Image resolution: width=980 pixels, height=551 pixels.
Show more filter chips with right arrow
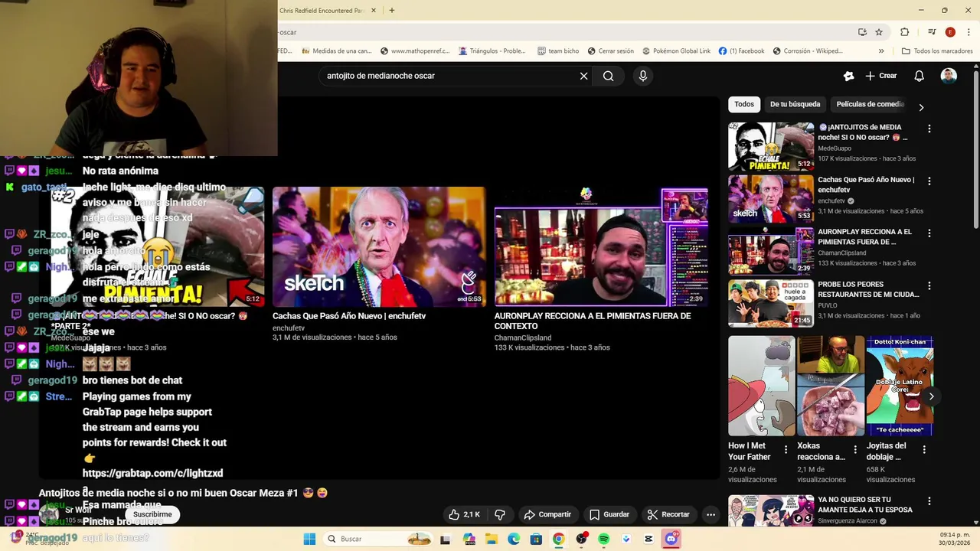point(921,107)
